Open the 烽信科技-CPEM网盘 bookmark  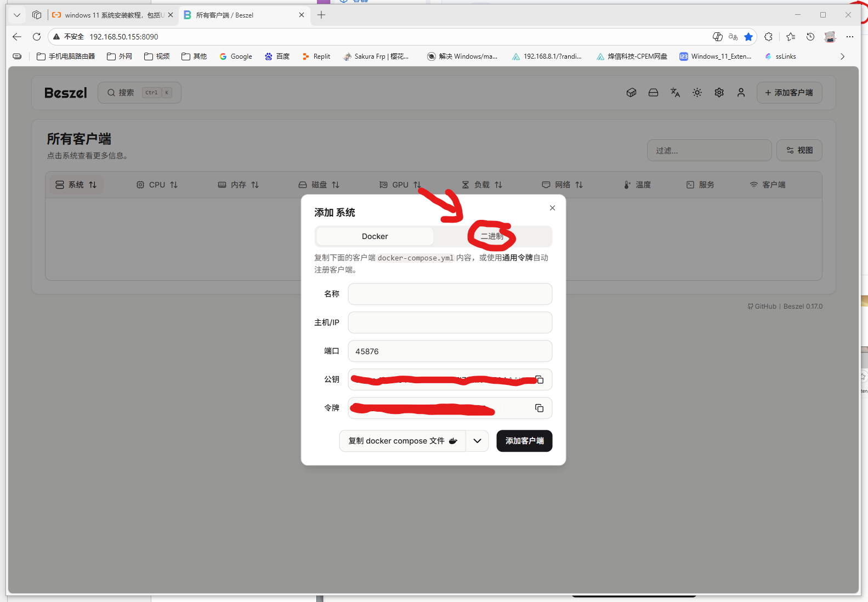632,56
